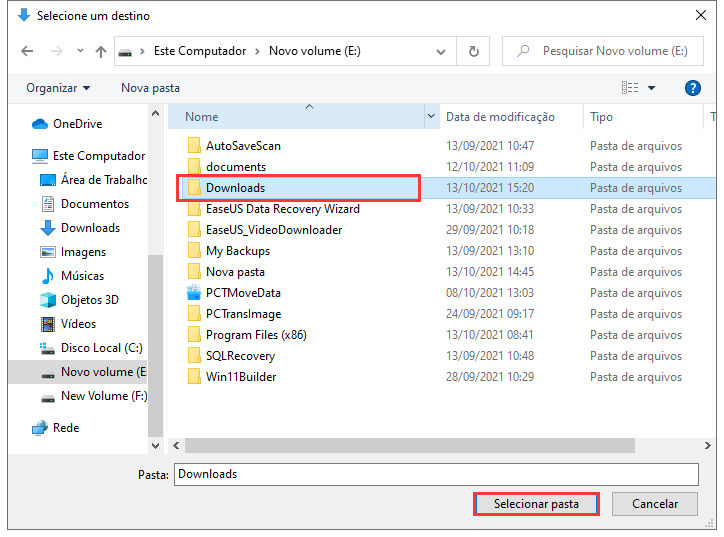Click the view layout icon
The width and height of the screenshot is (724, 537).
(629, 88)
